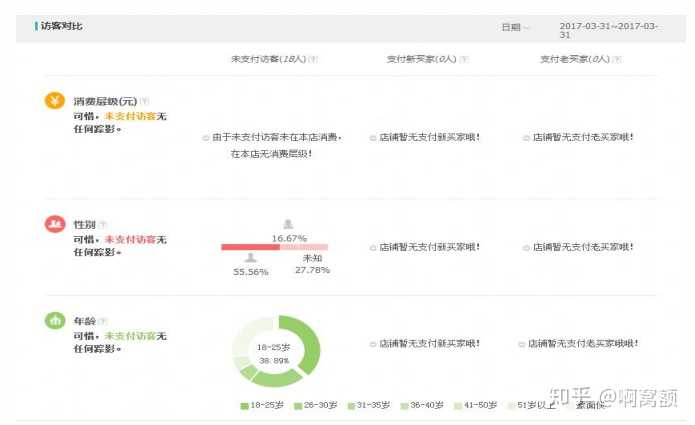Click orange 未支付访客 link in 消费层级 row
Image resolution: width=695 pixels, height=425 pixels.
pos(130,117)
